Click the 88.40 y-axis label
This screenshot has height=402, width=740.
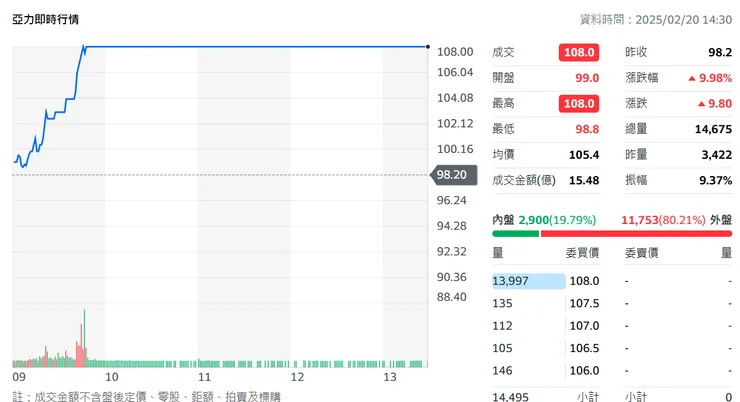tap(452, 297)
